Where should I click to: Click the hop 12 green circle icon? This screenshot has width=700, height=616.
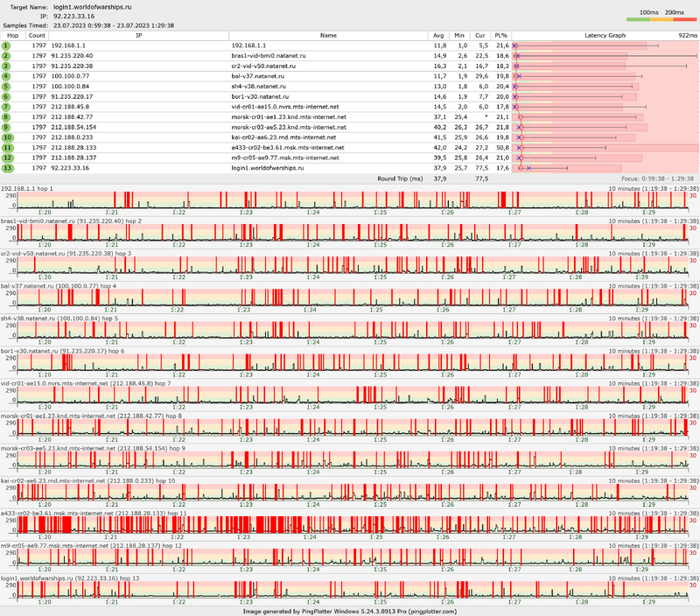(8, 158)
